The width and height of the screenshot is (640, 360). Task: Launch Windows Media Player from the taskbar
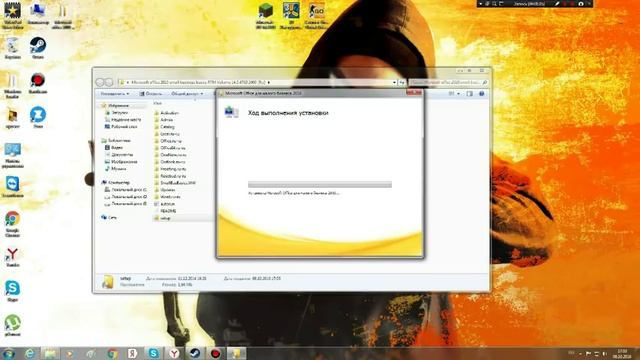point(70,353)
